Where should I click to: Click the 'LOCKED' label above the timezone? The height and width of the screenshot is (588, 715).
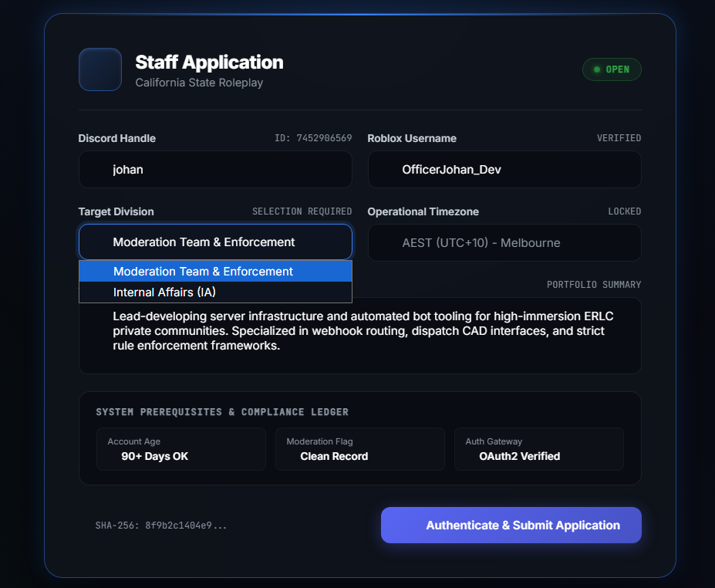(624, 211)
